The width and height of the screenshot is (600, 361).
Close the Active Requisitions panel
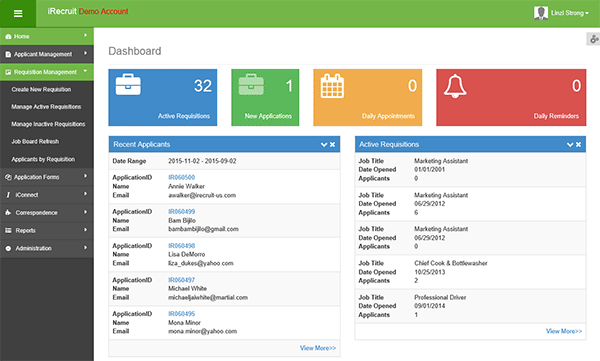coord(579,144)
